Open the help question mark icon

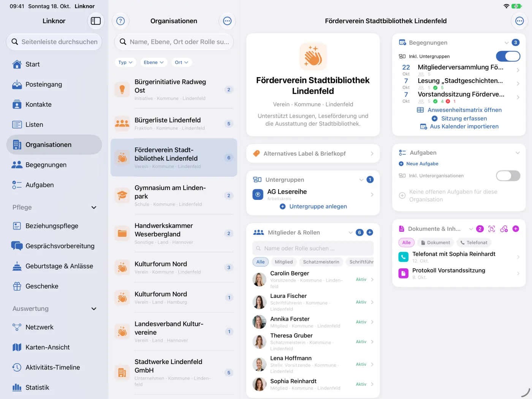(x=120, y=21)
